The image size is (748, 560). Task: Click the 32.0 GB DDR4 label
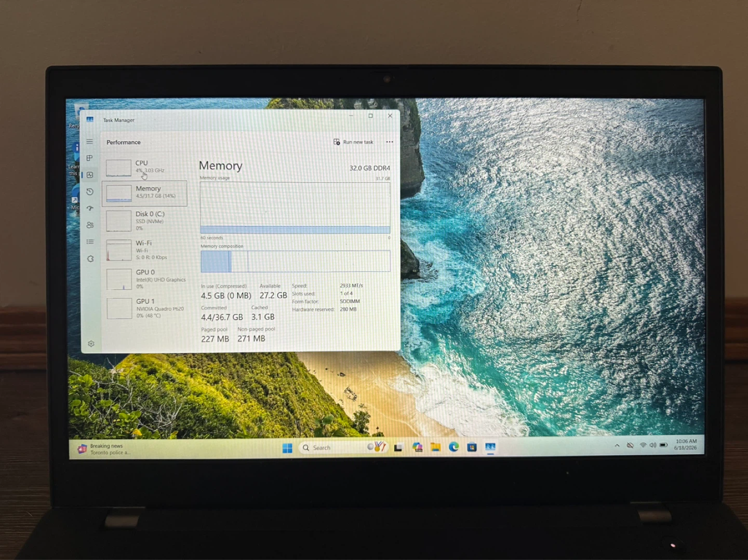pos(369,168)
